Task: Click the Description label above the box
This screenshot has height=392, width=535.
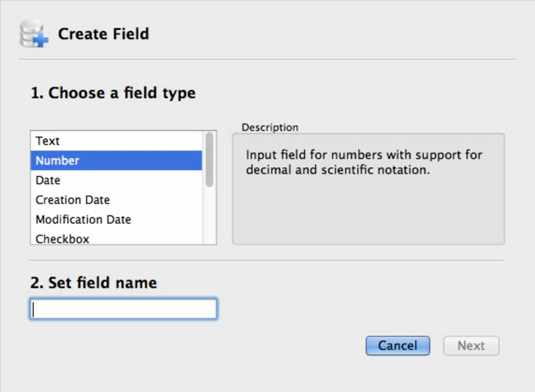Action: coord(270,128)
